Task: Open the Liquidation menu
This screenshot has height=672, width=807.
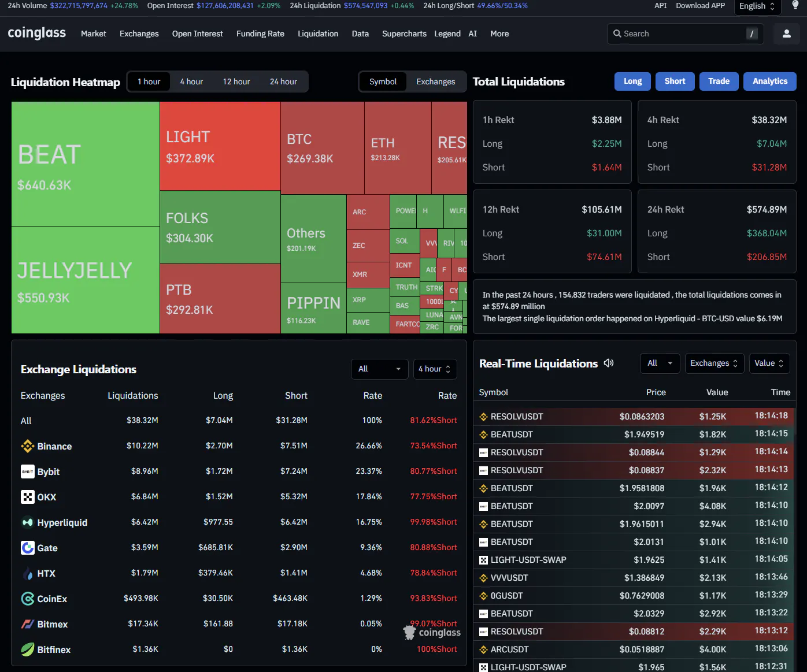Action: pyautogui.click(x=318, y=34)
